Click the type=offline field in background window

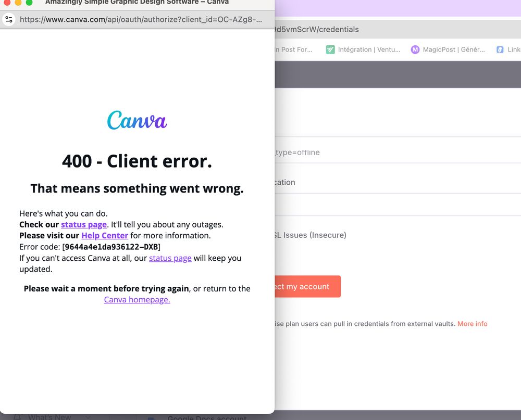[x=398, y=152]
